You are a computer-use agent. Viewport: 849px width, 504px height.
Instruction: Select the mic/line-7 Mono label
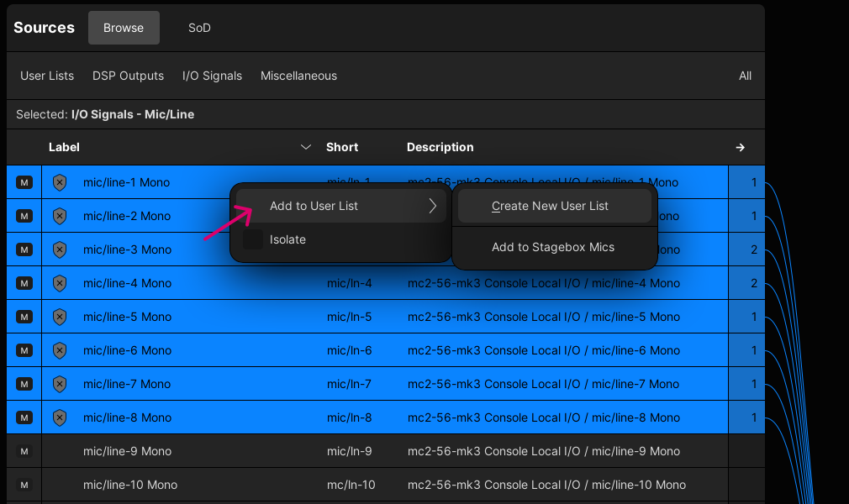pyautogui.click(x=127, y=384)
